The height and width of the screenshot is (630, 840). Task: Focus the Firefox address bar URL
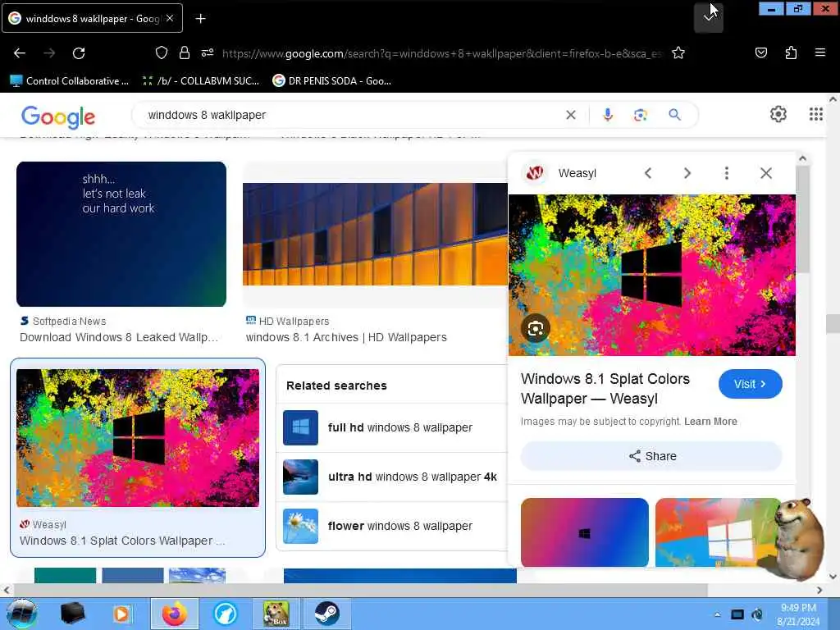[x=442, y=53]
